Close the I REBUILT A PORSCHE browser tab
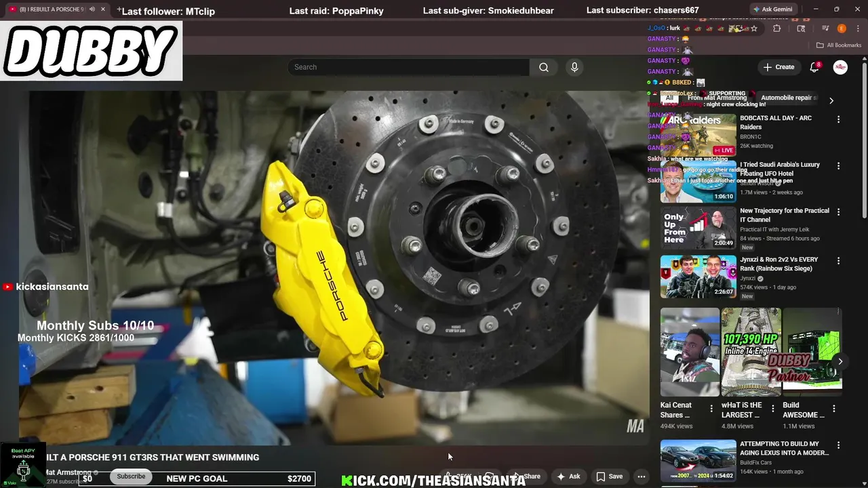Screen dimensions: 868x488 pyautogui.click(x=103, y=9)
